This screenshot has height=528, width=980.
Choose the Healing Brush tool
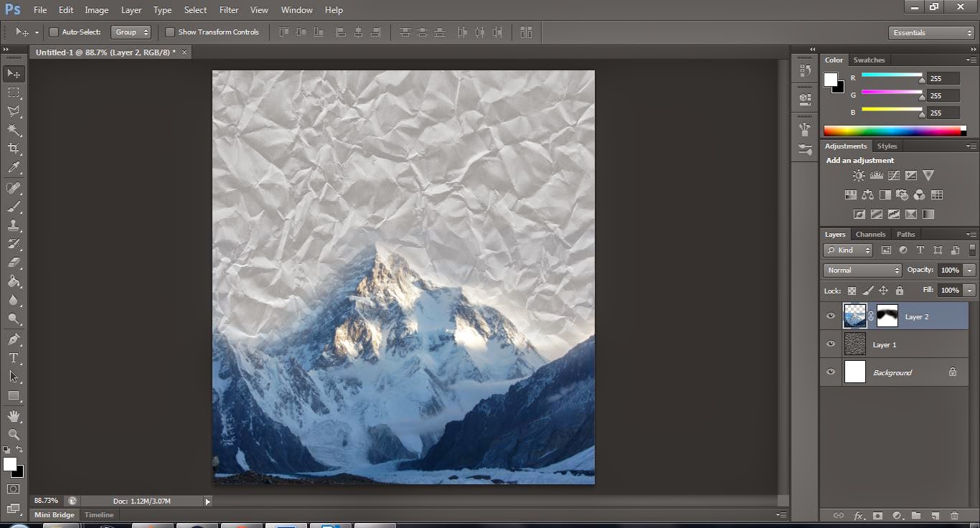(14, 188)
